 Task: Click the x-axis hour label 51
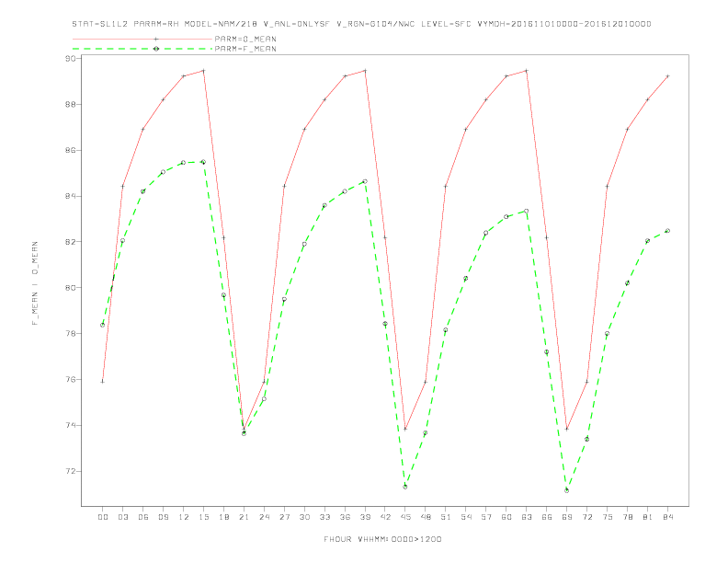(x=446, y=517)
